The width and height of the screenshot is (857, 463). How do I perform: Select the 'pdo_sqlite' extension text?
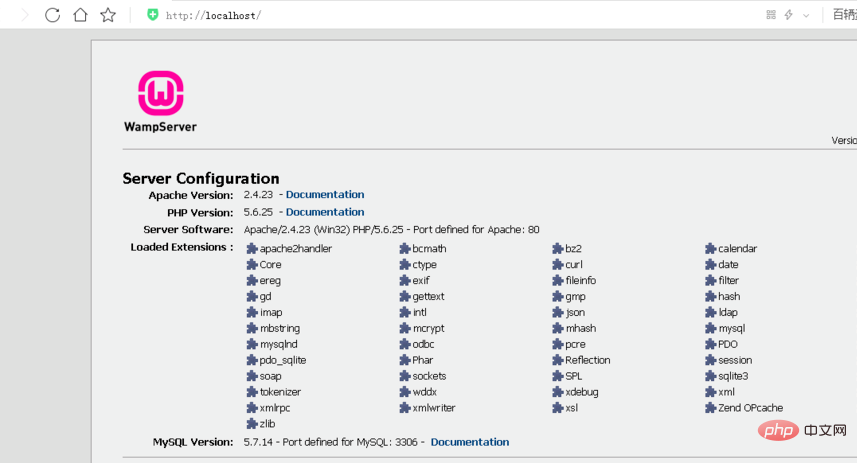(283, 360)
